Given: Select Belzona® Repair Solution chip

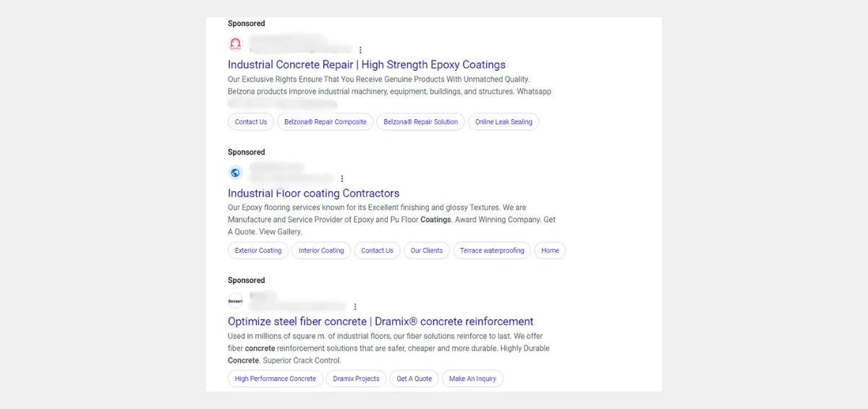Looking at the screenshot, I should click(x=421, y=122).
